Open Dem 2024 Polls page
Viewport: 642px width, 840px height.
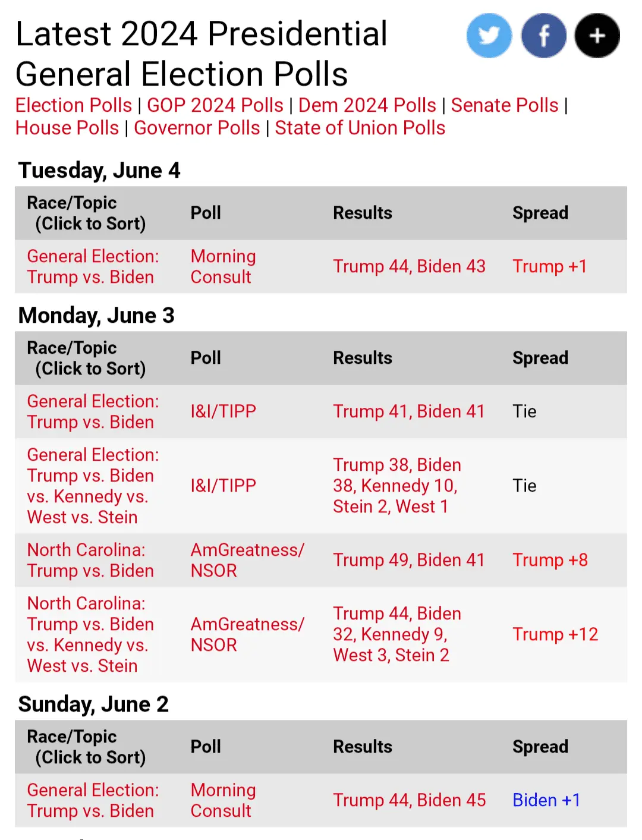click(367, 105)
